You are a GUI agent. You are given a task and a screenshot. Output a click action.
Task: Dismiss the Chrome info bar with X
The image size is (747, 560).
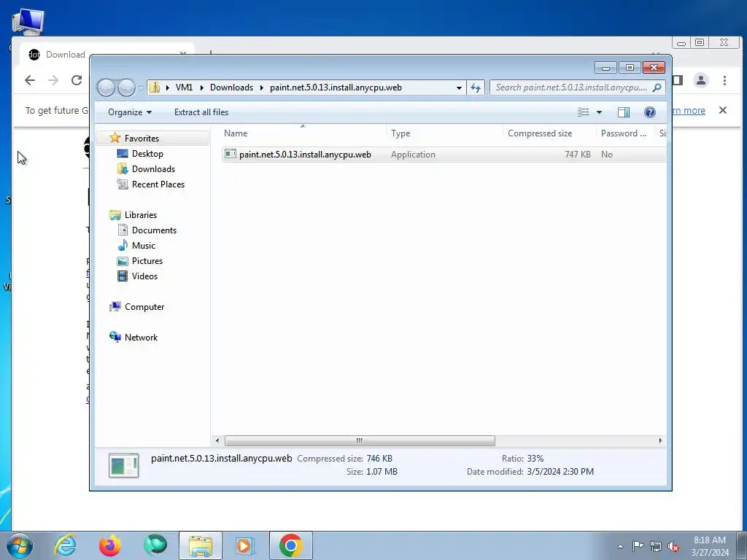click(x=723, y=111)
